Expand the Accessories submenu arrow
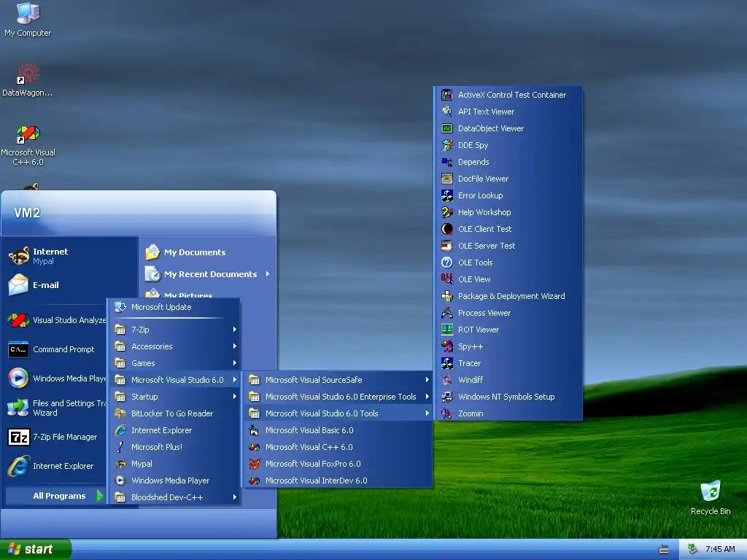 click(235, 346)
